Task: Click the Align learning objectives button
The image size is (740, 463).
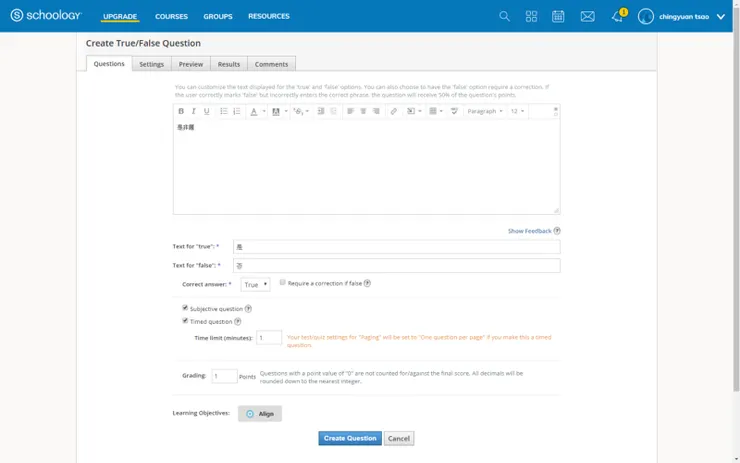Action: coord(260,413)
